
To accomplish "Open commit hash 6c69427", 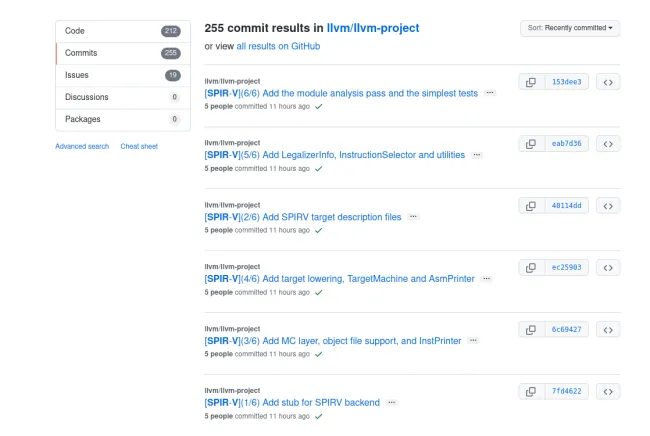I will point(567,330).
